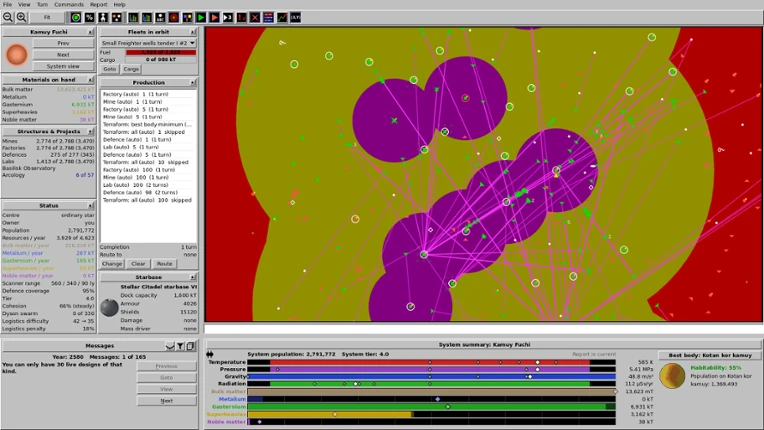The height and width of the screenshot is (430, 764).
Task: Click the system summary arrows icon
Action: coord(210,354)
